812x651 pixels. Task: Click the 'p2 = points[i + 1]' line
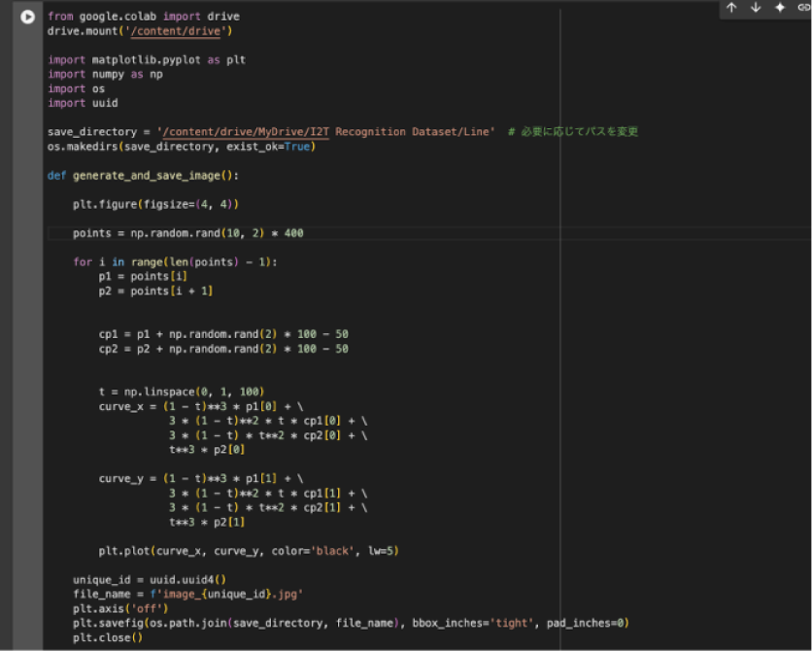point(155,291)
